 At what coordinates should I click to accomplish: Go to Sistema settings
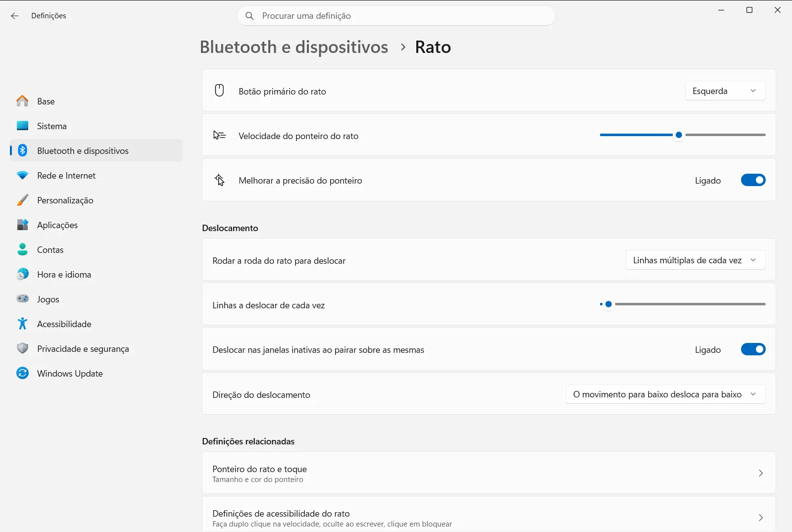97,126
